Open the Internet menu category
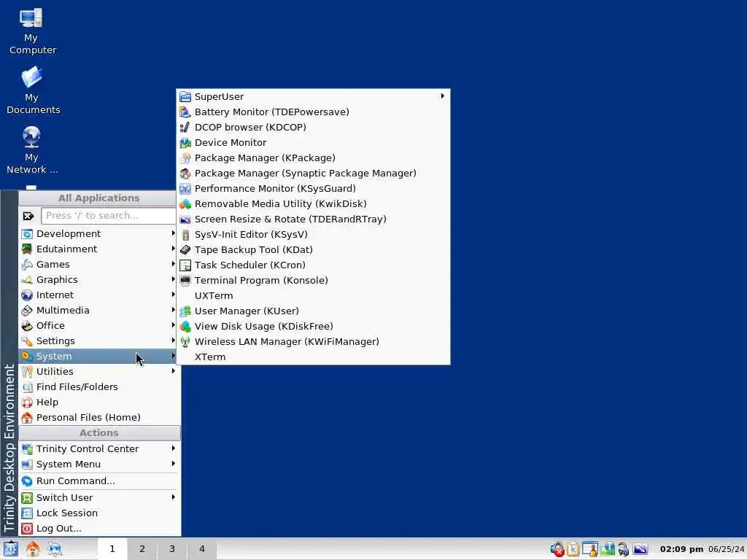 98,295
